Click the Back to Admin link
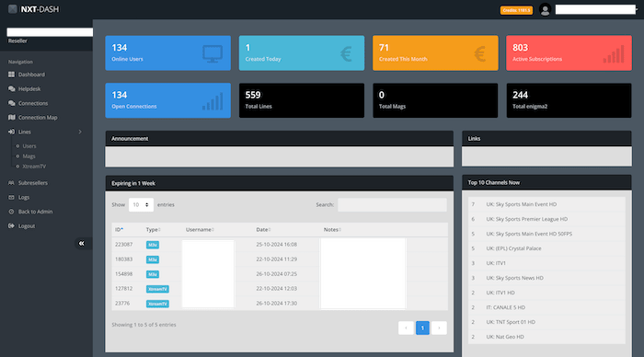Image resolution: width=644 pixels, height=357 pixels. tap(35, 212)
